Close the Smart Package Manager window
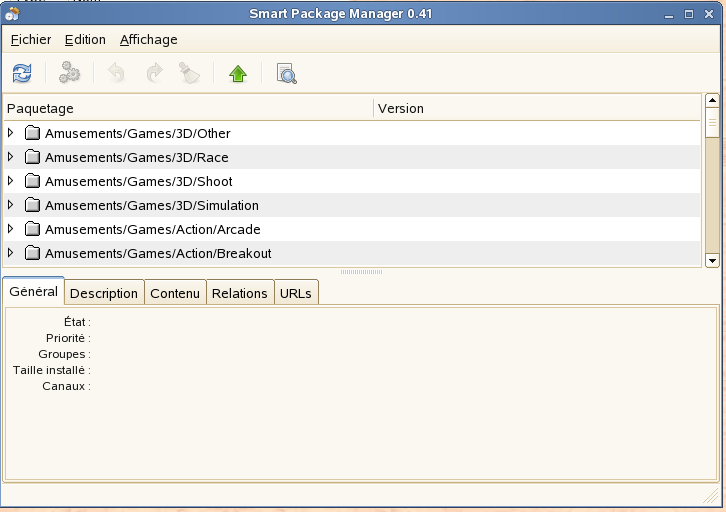Screen dimensions: 726x512 [x=709, y=14]
